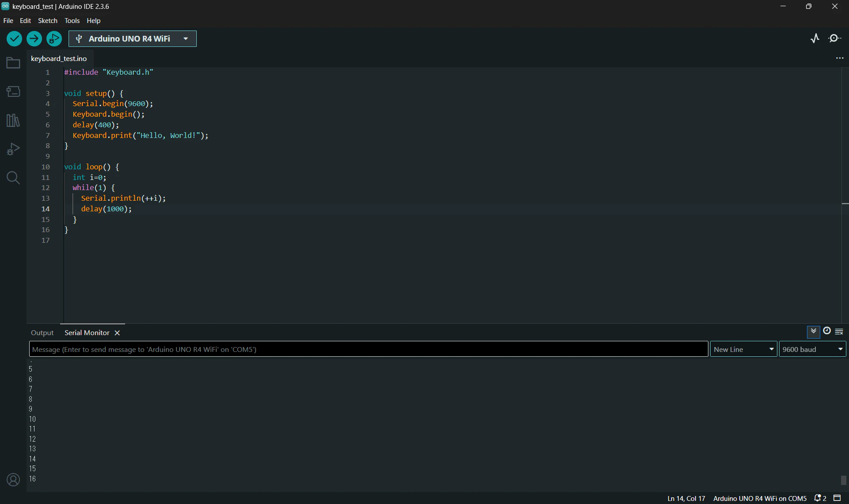Close the Serial Monitor tab
Image resolution: width=849 pixels, height=504 pixels.
coord(117,333)
